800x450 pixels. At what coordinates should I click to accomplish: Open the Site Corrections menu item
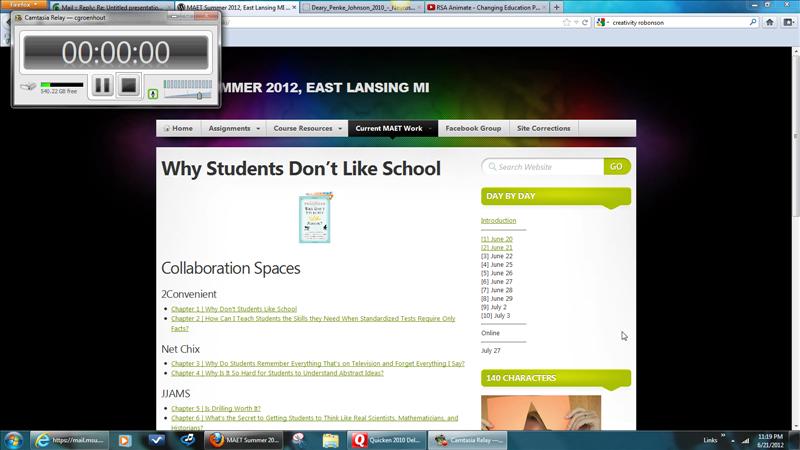[543, 129]
